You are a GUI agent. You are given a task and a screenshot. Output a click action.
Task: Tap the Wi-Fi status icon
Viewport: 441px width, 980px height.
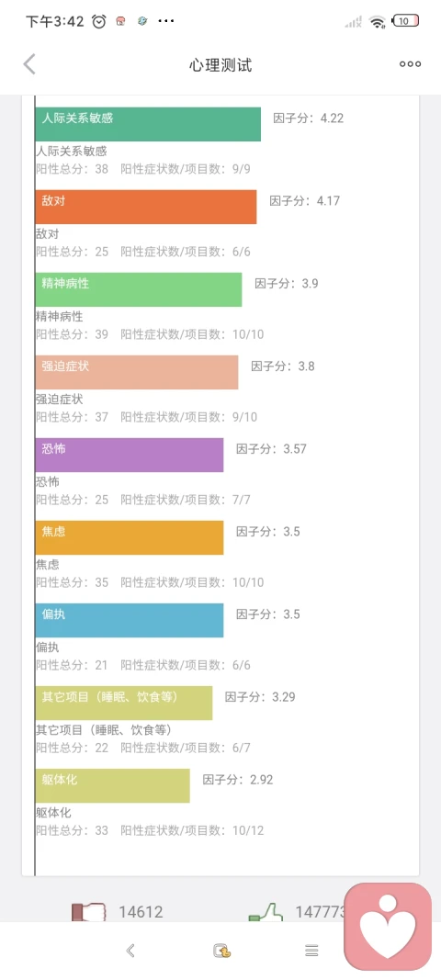[378, 21]
